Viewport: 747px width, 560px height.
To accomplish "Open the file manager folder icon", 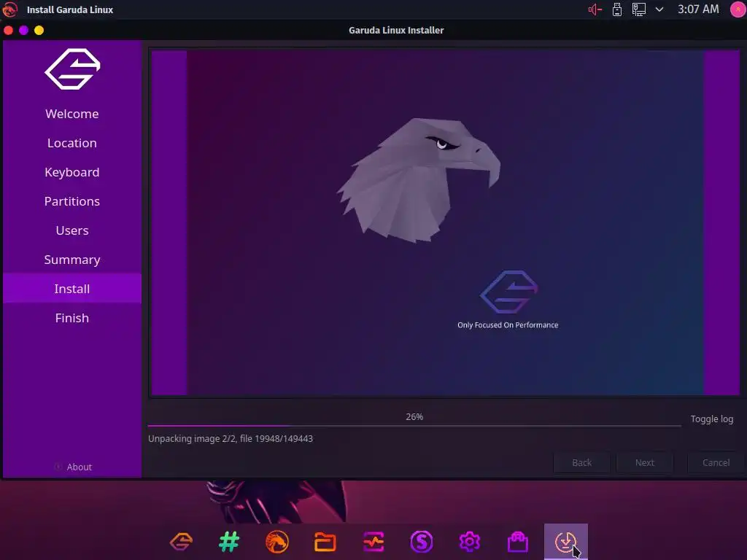I will [325, 542].
